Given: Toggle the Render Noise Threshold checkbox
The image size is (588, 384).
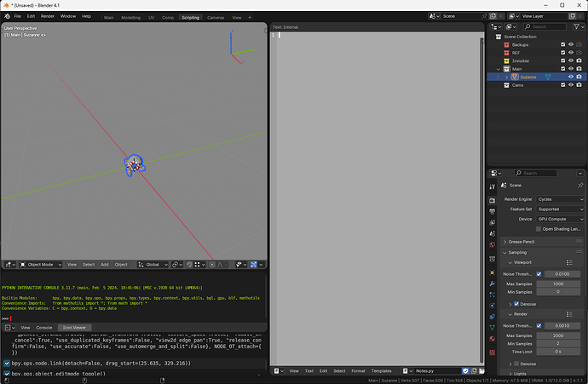Looking at the screenshot, I should tap(539, 326).
